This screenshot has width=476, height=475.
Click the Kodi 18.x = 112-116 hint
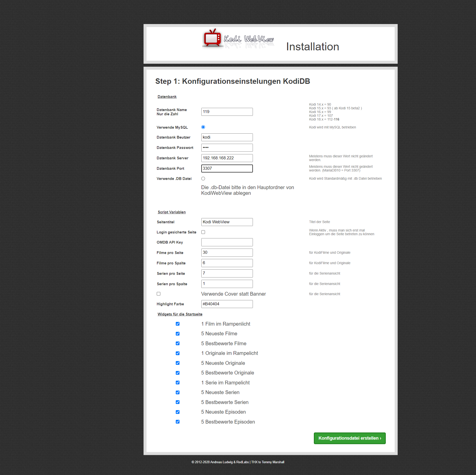(x=324, y=119)
